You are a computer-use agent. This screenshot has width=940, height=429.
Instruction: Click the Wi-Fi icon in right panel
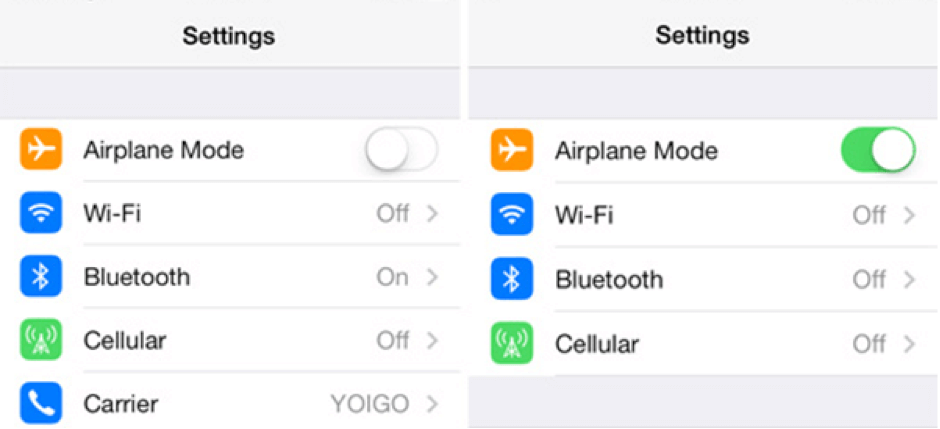click(x=512, y=215)
